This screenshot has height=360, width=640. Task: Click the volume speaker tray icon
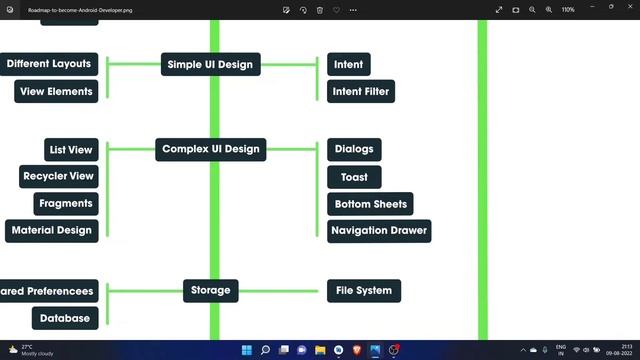tap(586, 350)
